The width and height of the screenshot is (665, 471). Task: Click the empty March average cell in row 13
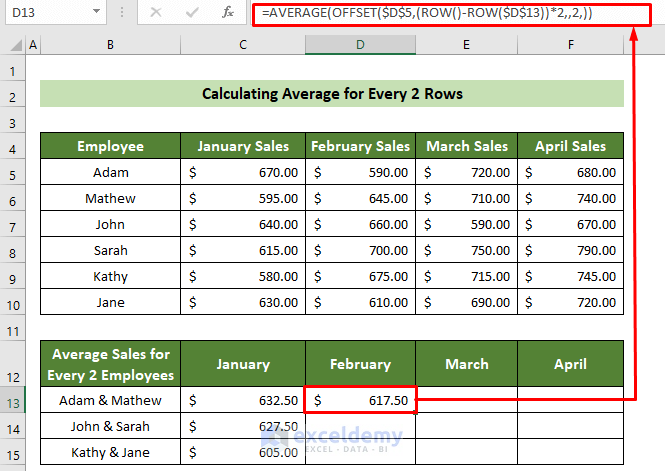coord(466,401)
